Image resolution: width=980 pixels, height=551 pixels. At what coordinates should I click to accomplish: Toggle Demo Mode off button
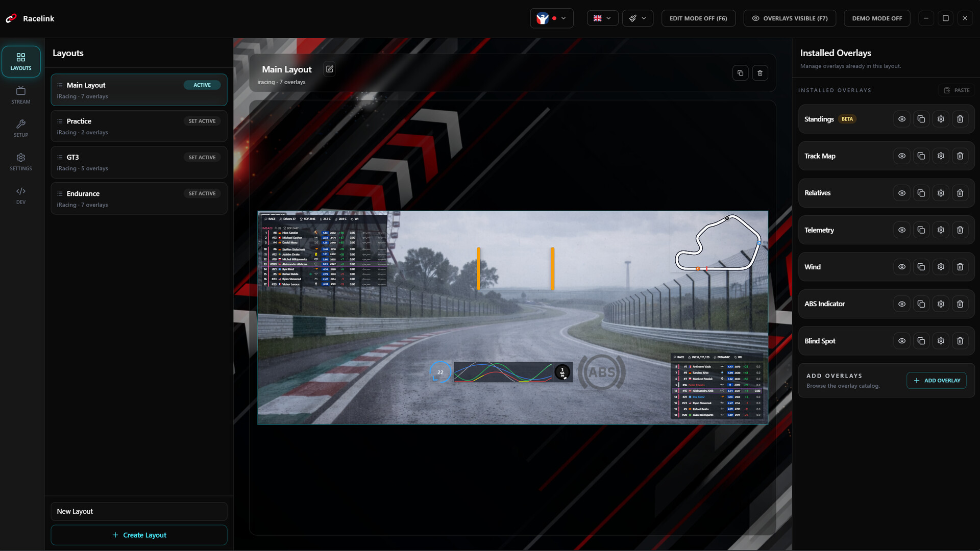point(876,18)
